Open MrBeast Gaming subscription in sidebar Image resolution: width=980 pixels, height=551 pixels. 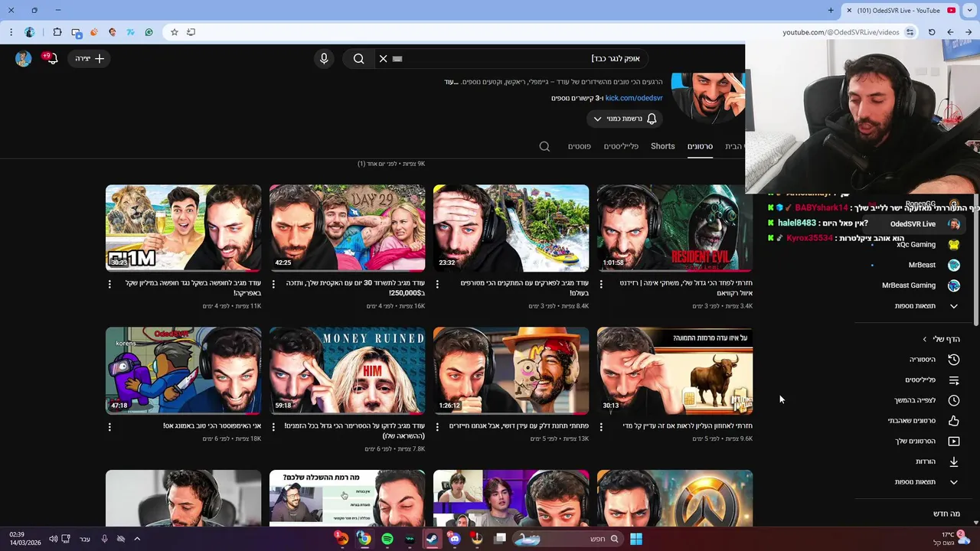click(916, 285)
